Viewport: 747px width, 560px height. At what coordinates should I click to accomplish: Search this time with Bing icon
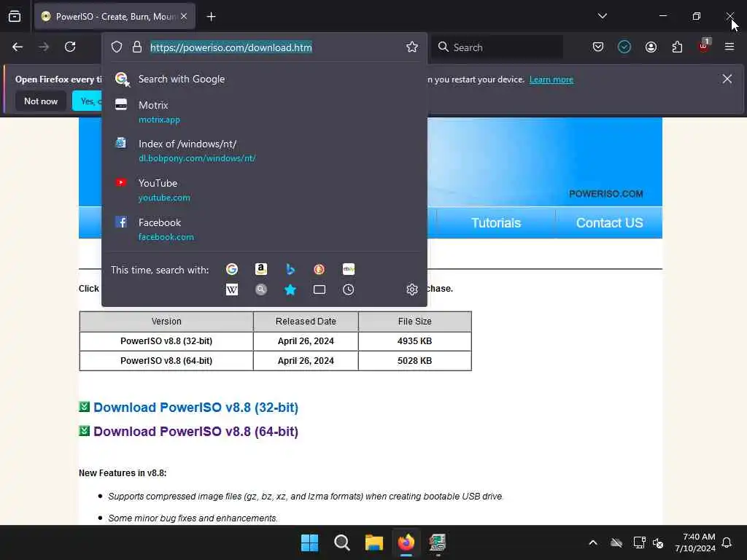290,270
